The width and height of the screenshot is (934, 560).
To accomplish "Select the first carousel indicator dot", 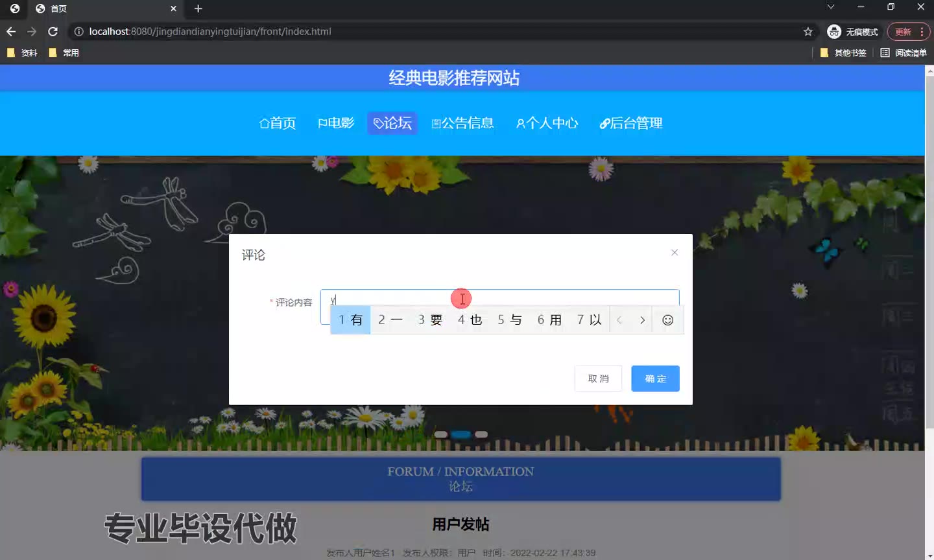I will [441, 434].
